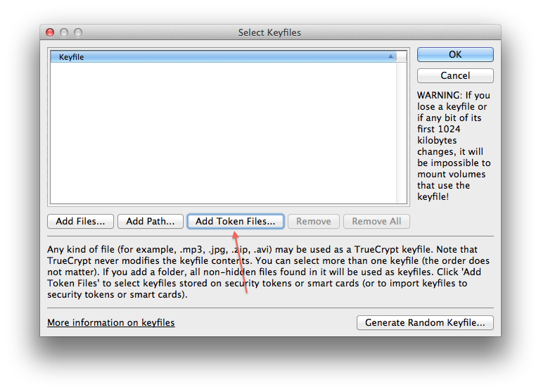This screenshot has height=392, width=541.
Task: Click the WARNING text beside the list
Action: [x=454, y=145]
